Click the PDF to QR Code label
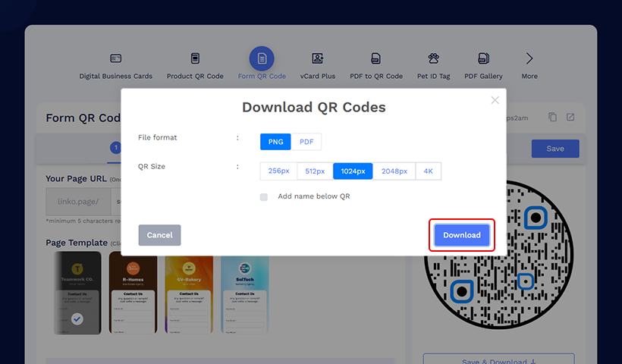The height and width of the screenshot is (364, 622). (x=376, y=76)
